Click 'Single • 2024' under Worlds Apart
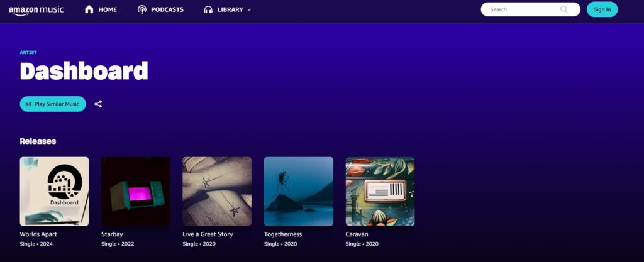This screenshot has width=644, height=262. click(x=36, y=244)
